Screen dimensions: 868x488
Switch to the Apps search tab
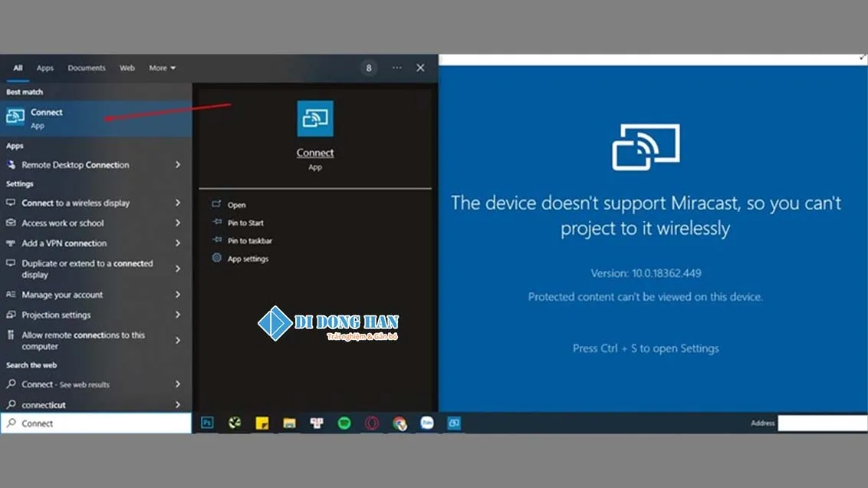[44, 68]
